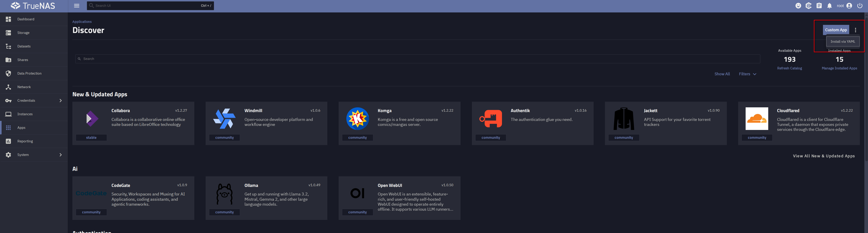
Task: Click the TrueNAS logo
Action: coord(33,6)
